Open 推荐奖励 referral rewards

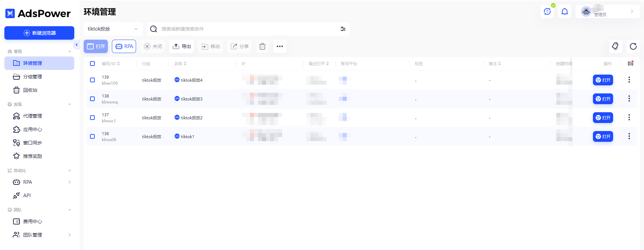39,156
